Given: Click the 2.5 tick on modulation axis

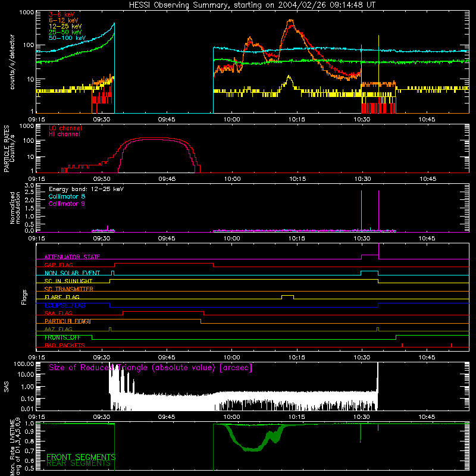Looking at the screenshot, I should (x=29, y=192).
